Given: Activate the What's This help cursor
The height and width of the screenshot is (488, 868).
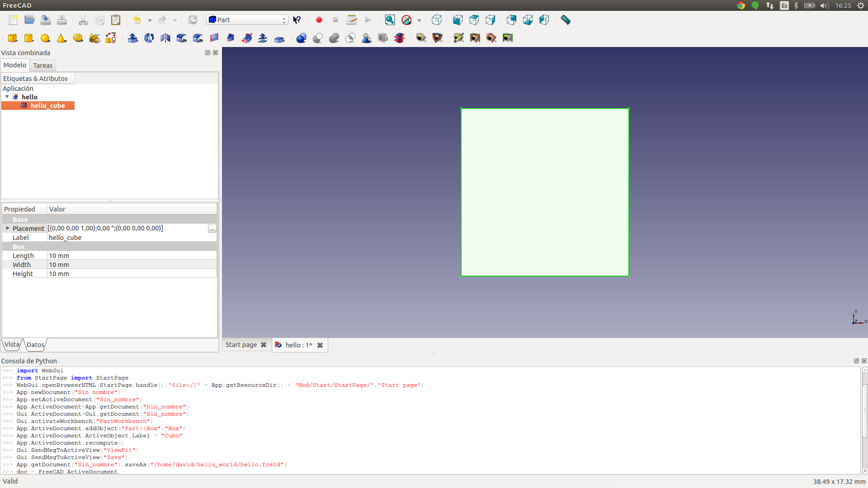Looking at the screenshot, I should [x=297, y=20].
